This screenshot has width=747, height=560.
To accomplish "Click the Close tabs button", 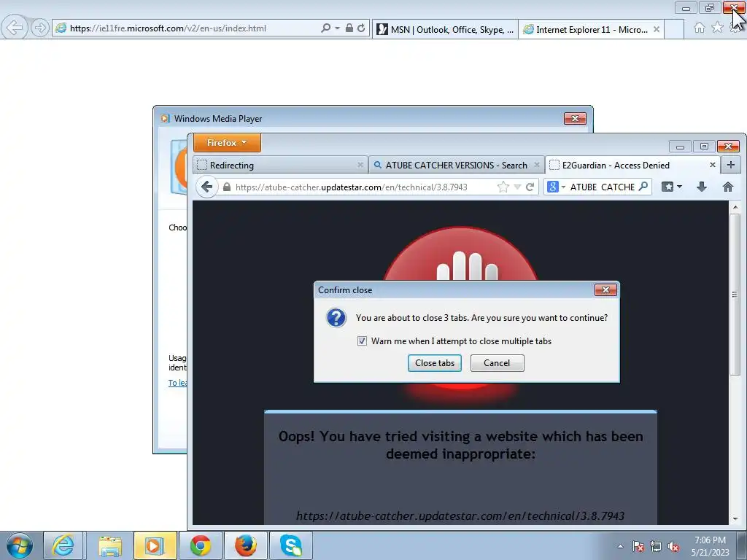I will click(435, 363).
